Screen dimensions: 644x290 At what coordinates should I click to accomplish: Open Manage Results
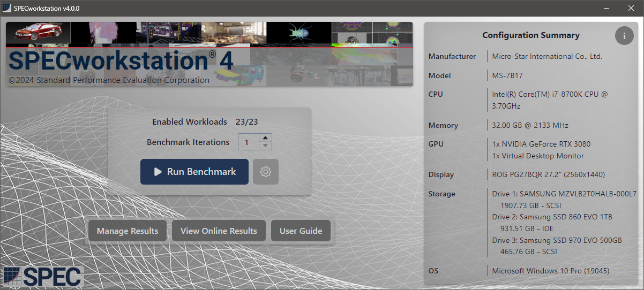pos(128,231)
